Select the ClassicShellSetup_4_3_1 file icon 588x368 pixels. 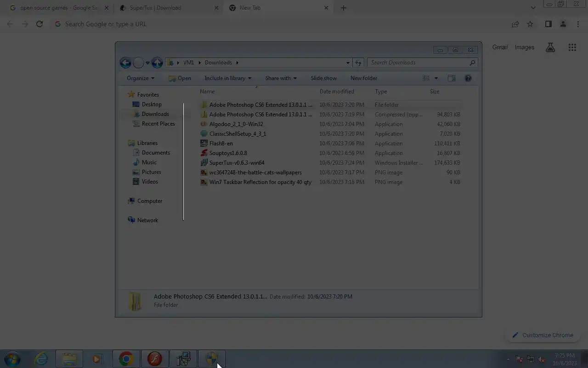[204, 134]
